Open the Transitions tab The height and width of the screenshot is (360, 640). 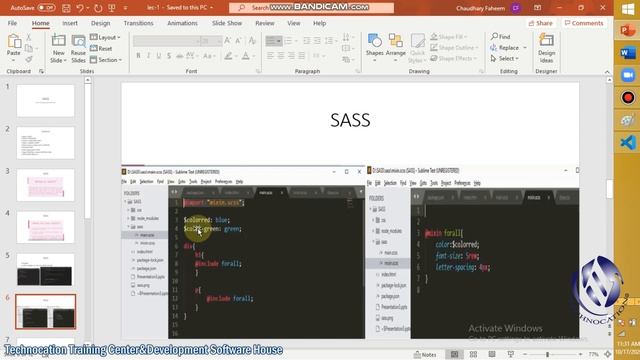point(138,23)
